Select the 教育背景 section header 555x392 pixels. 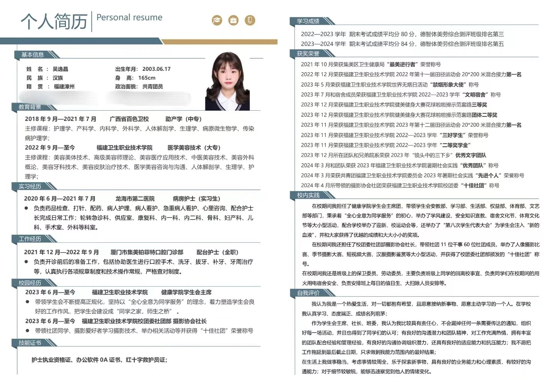[30, 107]
